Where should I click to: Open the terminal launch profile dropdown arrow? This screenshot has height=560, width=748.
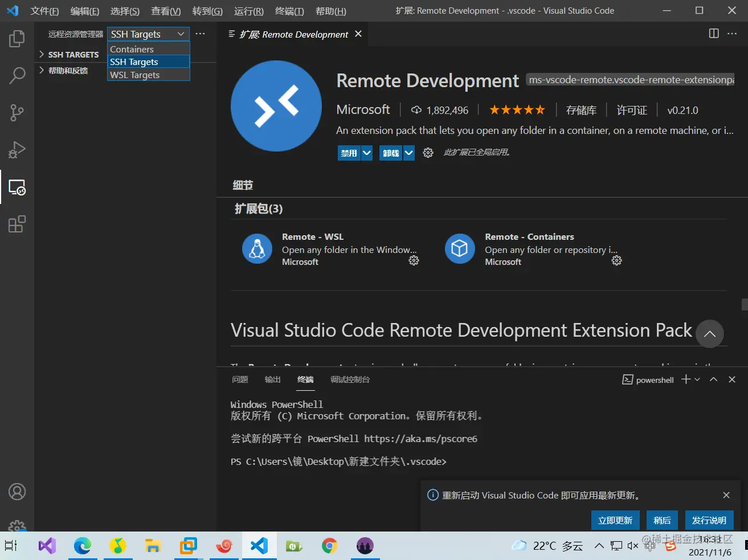coord(697,379)
